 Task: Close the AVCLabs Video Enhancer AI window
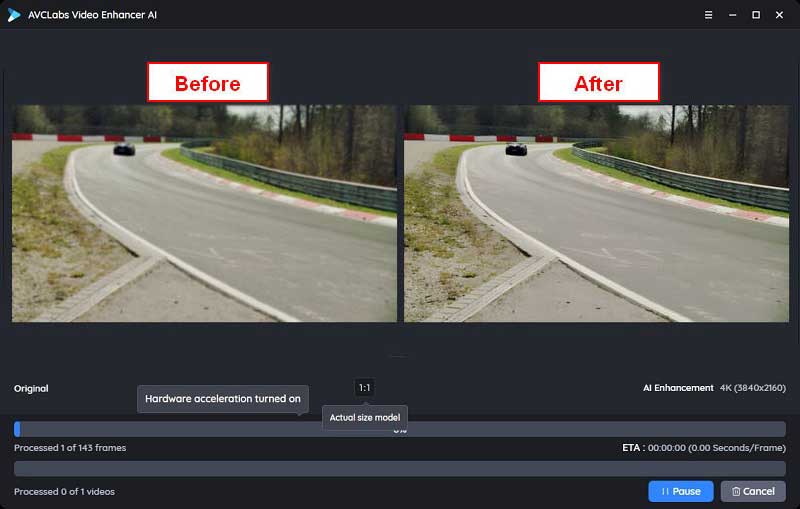pos(779,15)
